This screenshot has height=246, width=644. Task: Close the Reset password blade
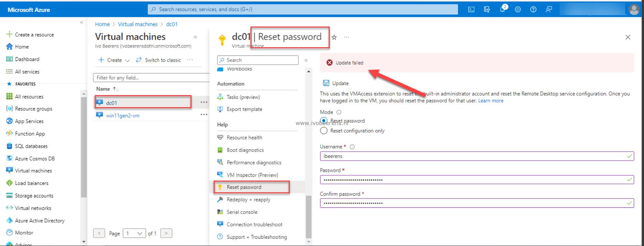click(x=628, y=37)
